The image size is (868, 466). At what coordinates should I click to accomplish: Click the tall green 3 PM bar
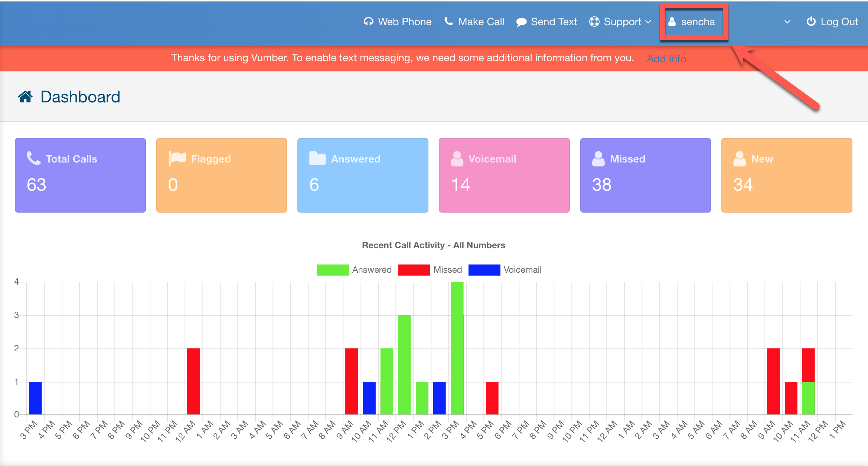tap(457, 348)
